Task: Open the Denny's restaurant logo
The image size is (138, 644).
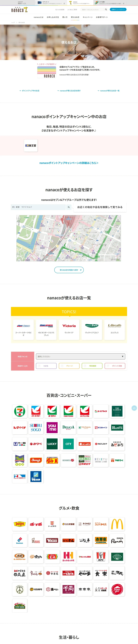Action: [x=20, y=524]
